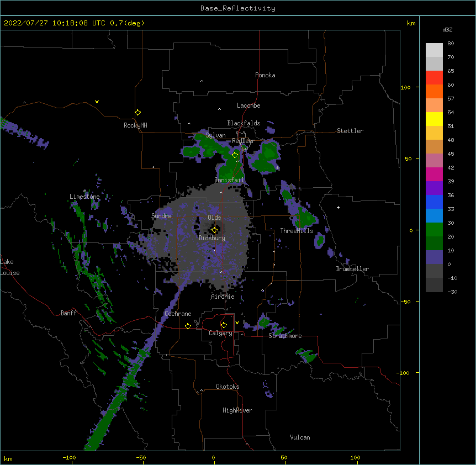Click the ThreeHills label
Screen dimensions: 476x465
click(x=297, y=231)
